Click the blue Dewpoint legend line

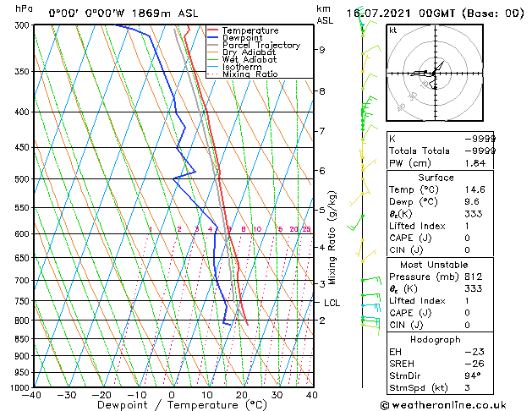[212, 38]
